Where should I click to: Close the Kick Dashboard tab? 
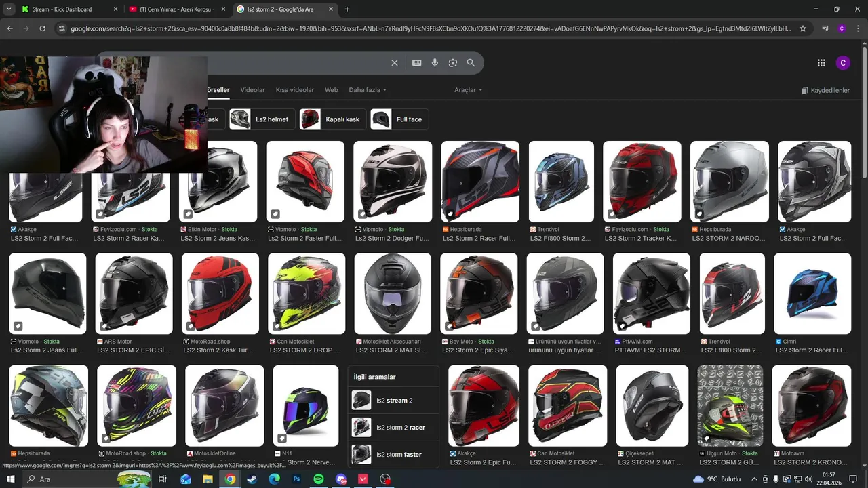click(x=115, y=9)
